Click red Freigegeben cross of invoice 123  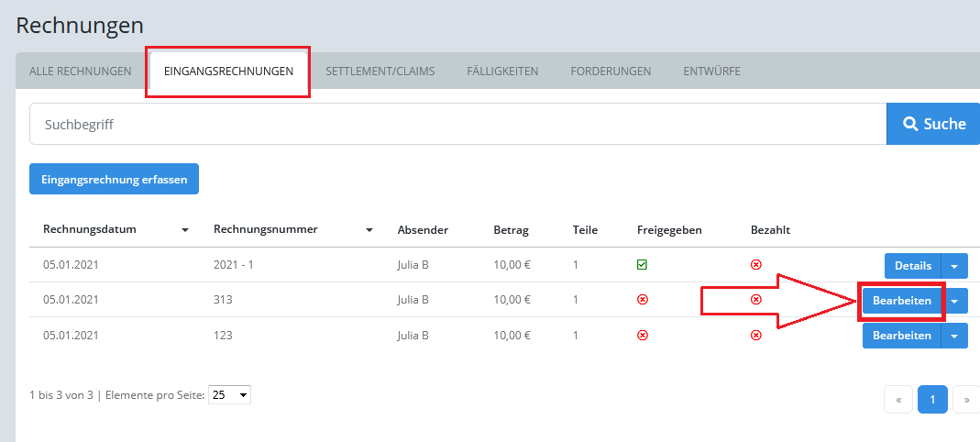coord(642,335)
